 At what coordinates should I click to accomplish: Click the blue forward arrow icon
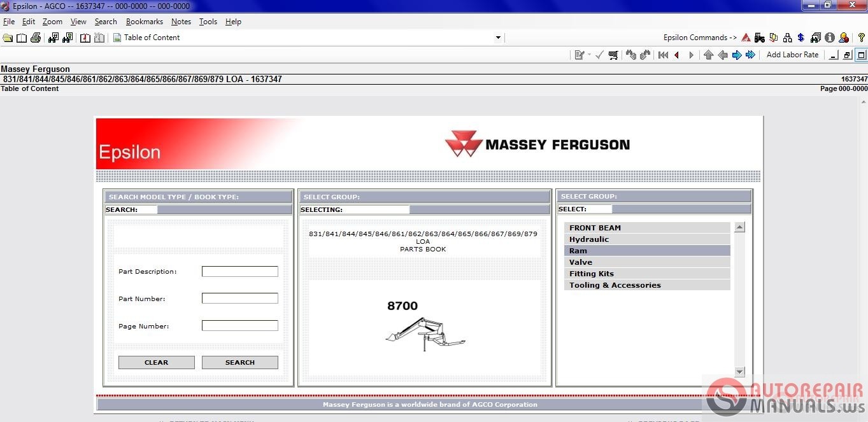737,55
